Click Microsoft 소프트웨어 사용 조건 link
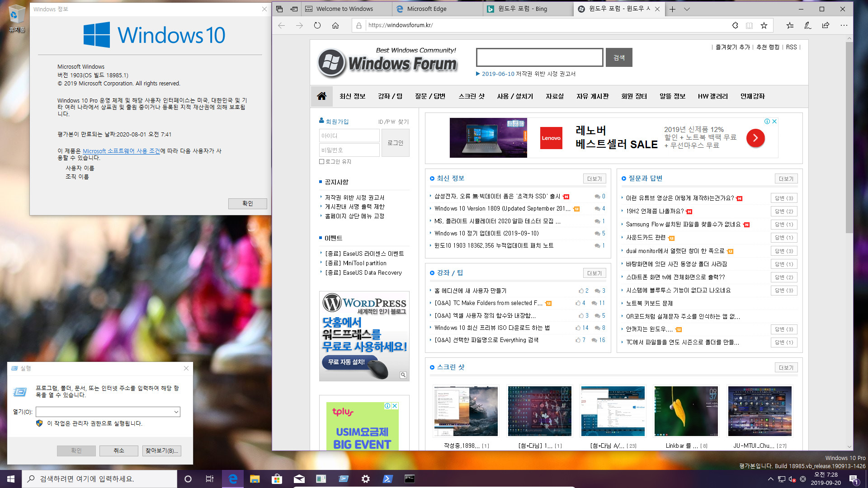The width and height of the screenshot is (868, 488). (121, 151)
